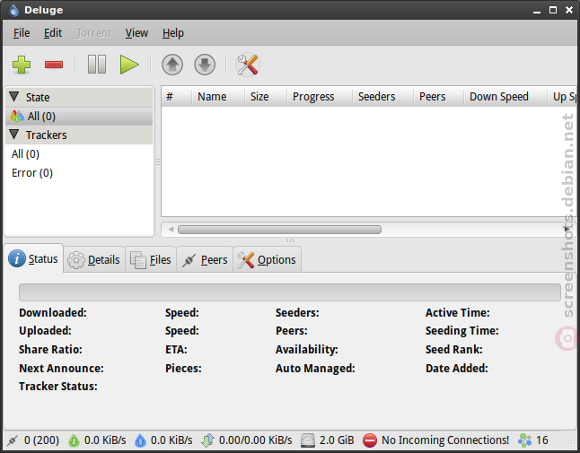Switch to the Files tab
Image resolution: width=580 pixels, height=453 pixels.
tap(151, 260)
